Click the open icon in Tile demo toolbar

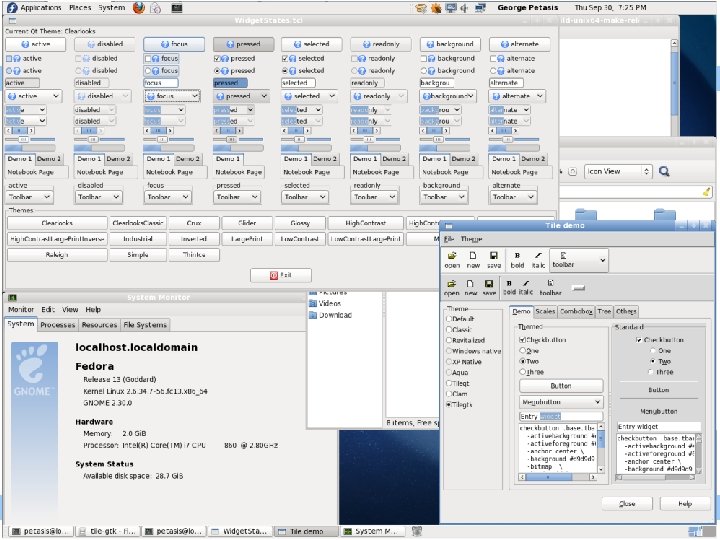point(452,256)
